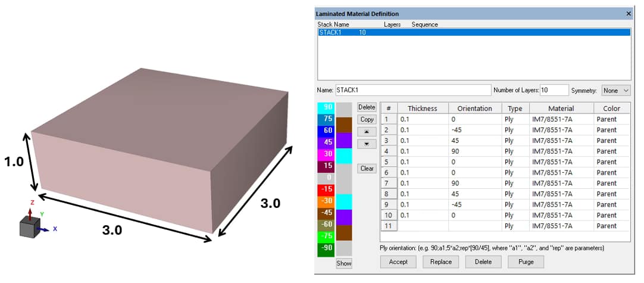This screenshot has height=283, width=644.
Task: Click the Purge button
Action: coord(526,262)
